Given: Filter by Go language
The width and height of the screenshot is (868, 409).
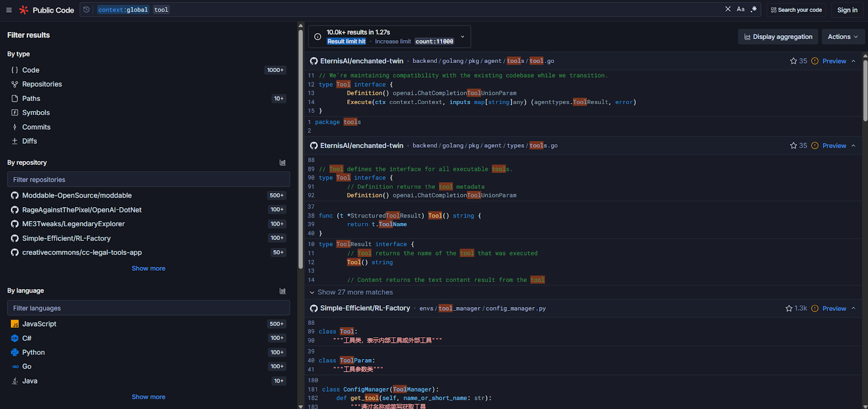Looking at the screenshot, I should [x=148, y=366].
